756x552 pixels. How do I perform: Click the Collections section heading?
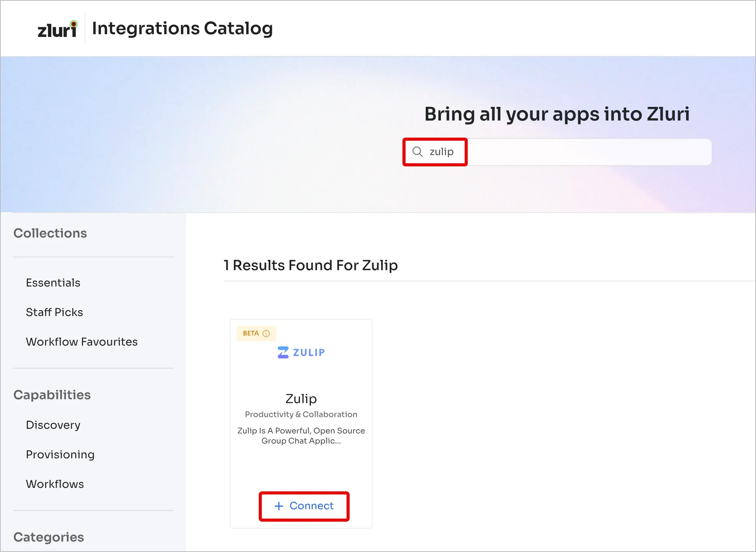point(50,233)
